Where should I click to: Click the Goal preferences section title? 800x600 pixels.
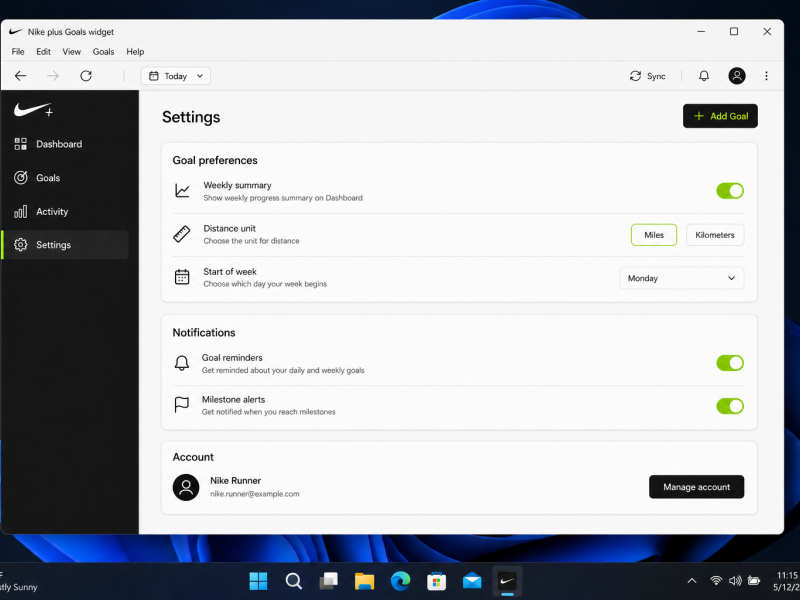215,160
